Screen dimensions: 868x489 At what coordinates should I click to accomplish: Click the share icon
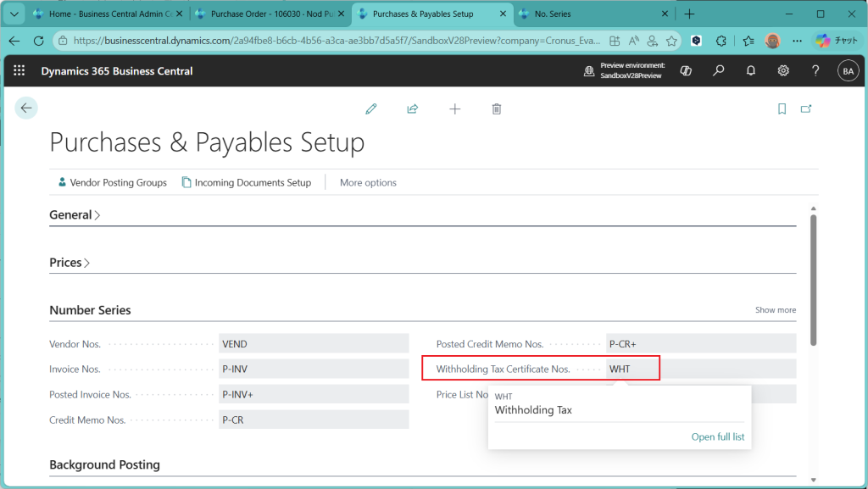click(x=412, y=108)
